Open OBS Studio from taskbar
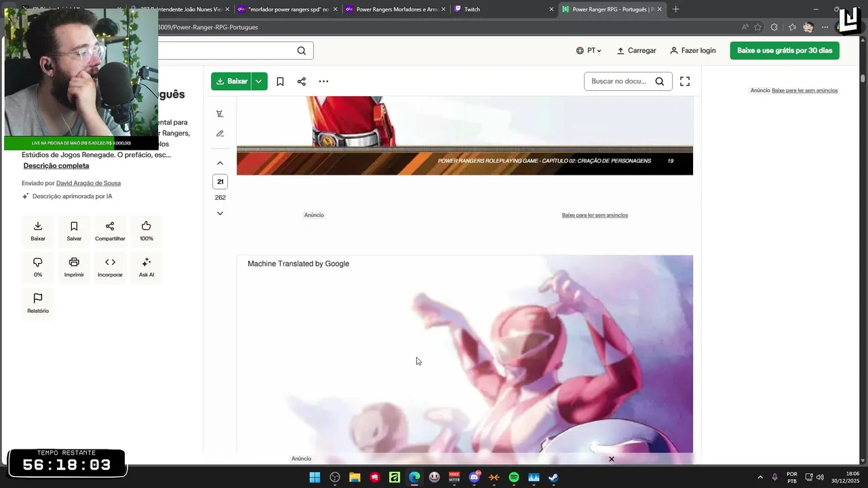The width and height of the screenshot is (868, 488). click(x=335, y=477)
